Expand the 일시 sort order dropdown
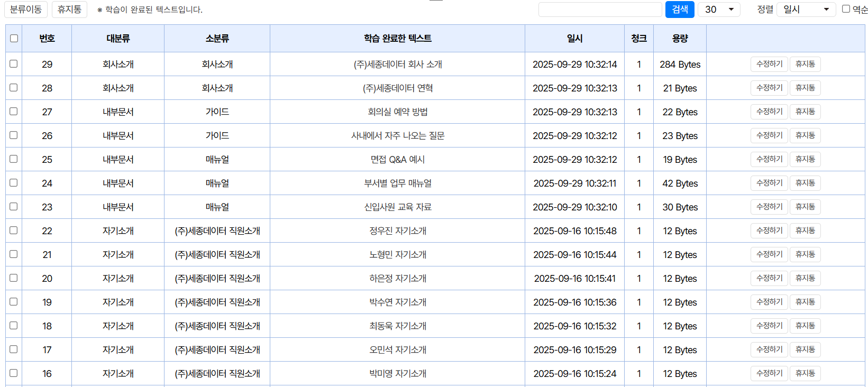This screenshot has height=387, width=868. (x=806, y=10)
